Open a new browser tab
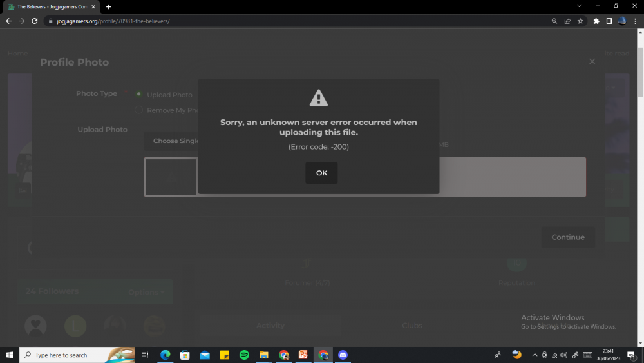 pos(108,6)
